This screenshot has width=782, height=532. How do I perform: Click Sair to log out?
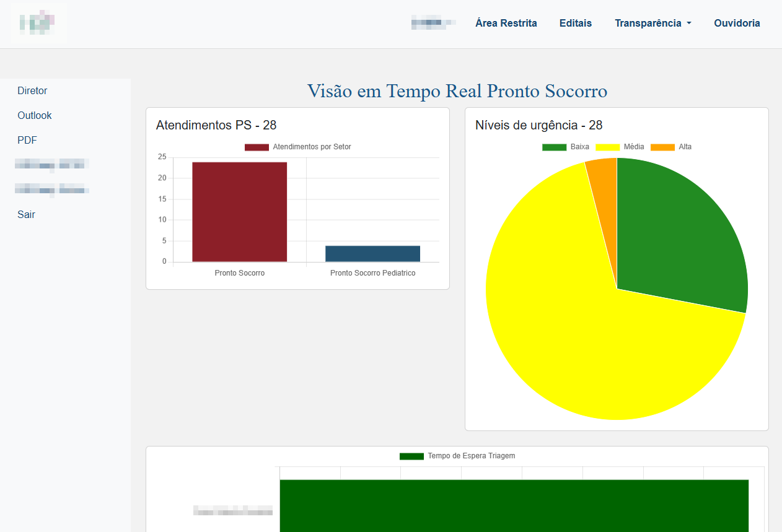[x=26, y=214]
